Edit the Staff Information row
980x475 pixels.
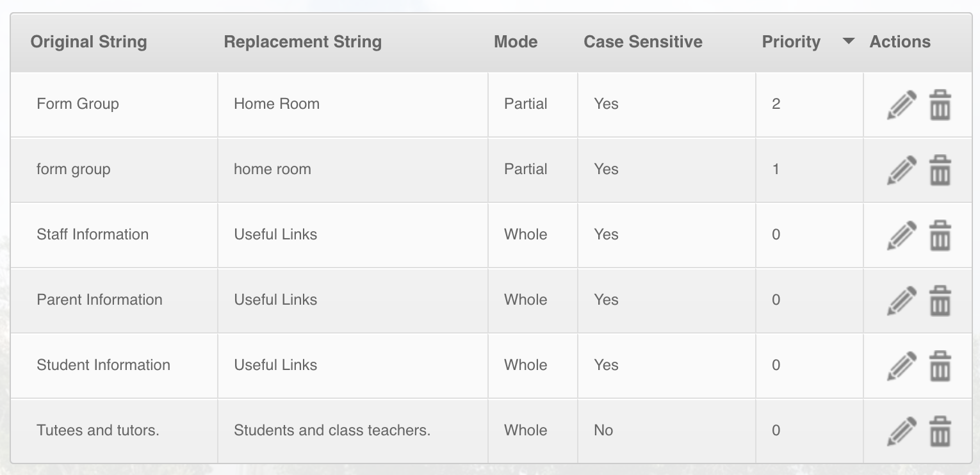point(902,236)
